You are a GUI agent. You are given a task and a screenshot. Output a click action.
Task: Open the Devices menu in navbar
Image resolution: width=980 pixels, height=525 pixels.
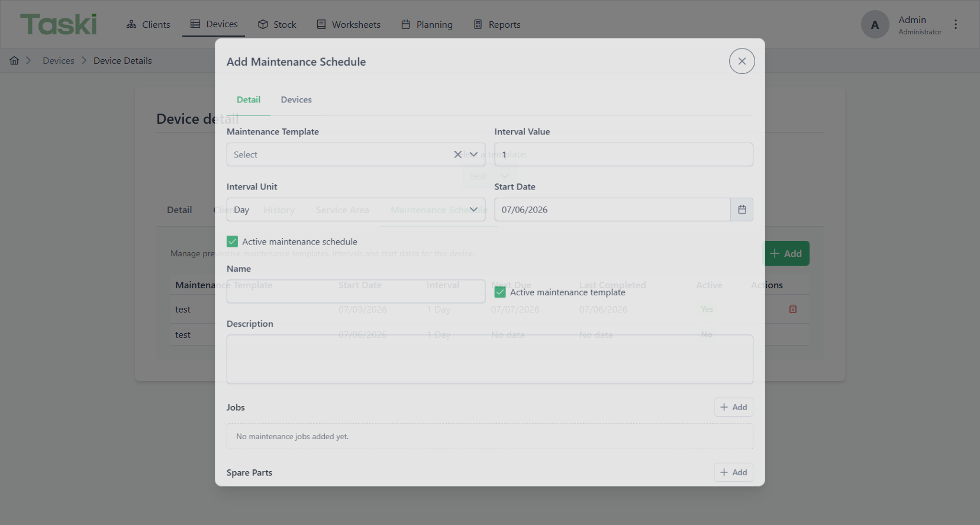(x=214, y=24)
